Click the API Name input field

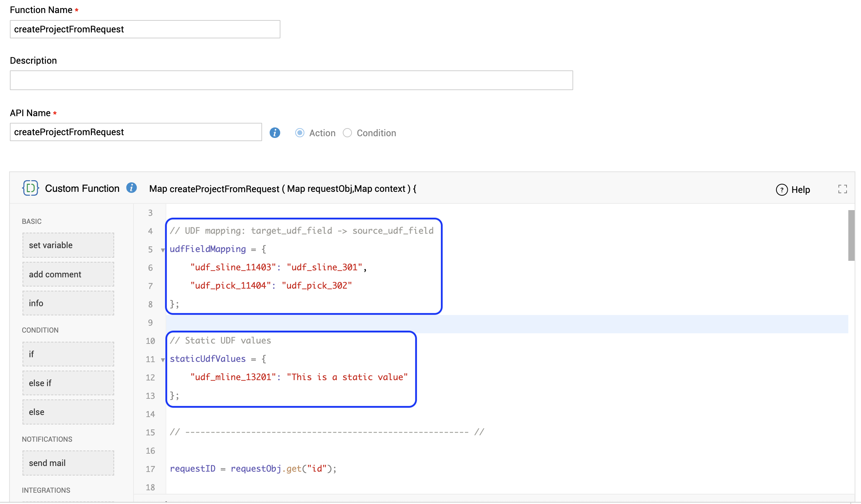[x=136, y=132]
